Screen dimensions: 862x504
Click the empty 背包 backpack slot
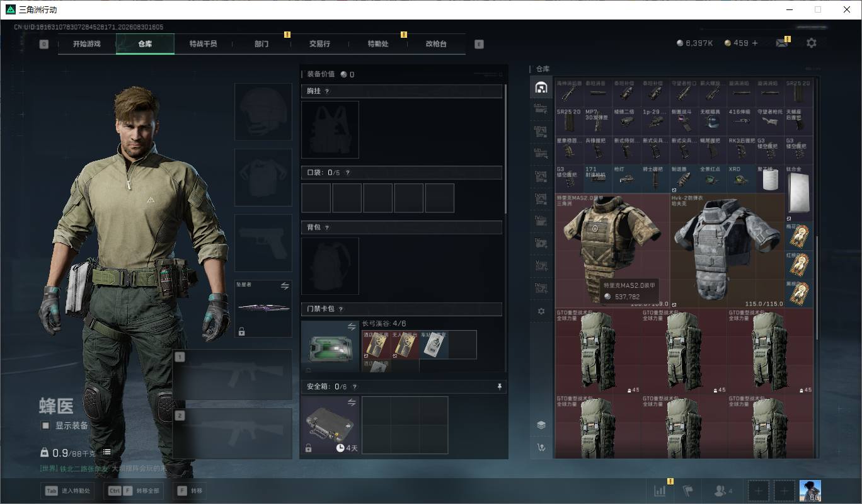point(330,266)
